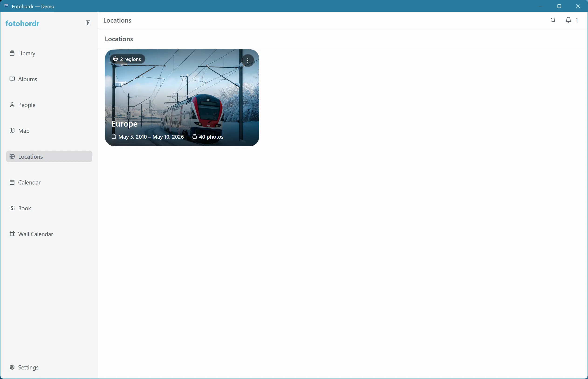
Task: Click the Europe title text
Action: tap(124, 124)
